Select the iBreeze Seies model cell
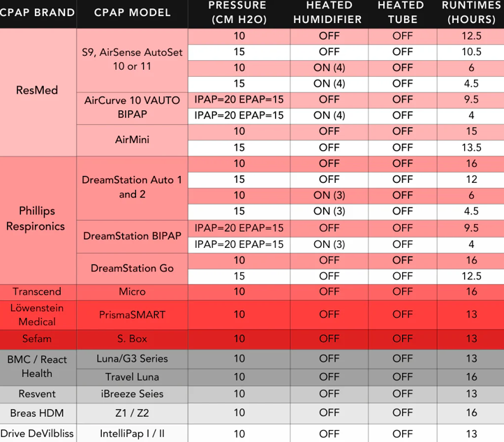Screen dimensions: 504x442 point(132,394)
